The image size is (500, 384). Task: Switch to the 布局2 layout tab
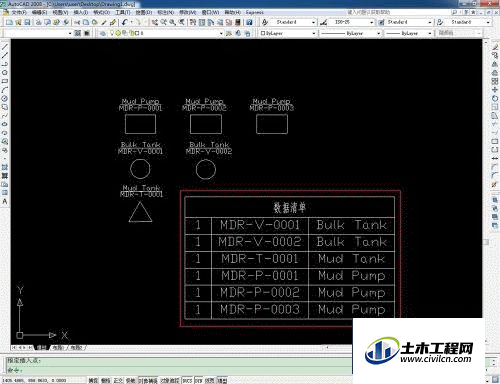(x=76, y=347)
